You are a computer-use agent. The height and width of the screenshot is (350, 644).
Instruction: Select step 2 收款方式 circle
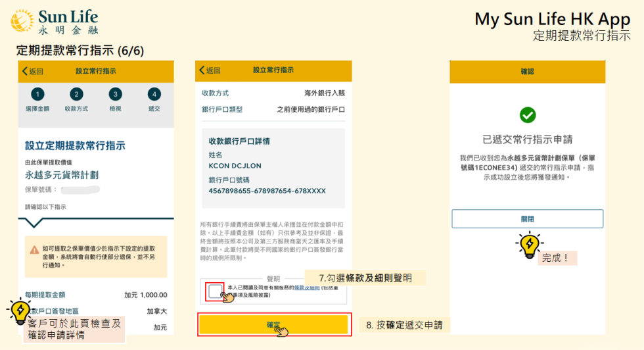tap(76, 95)
